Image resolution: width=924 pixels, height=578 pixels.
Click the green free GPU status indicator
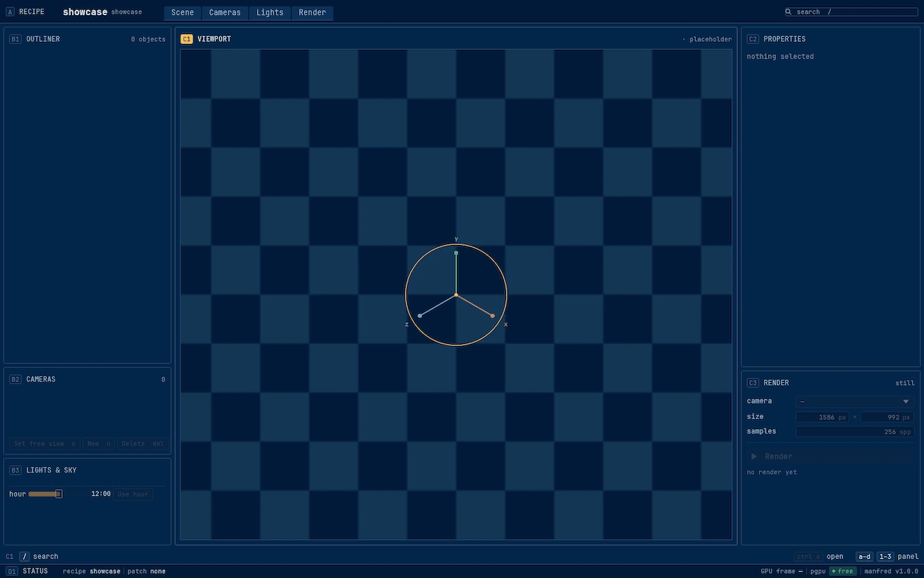(842, 571)
